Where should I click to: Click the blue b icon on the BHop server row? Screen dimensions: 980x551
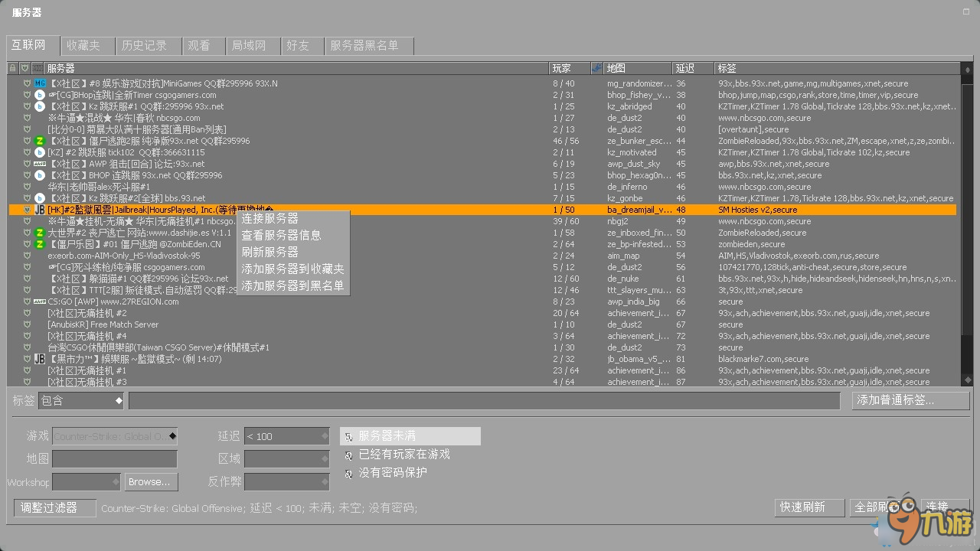[39, 95]
